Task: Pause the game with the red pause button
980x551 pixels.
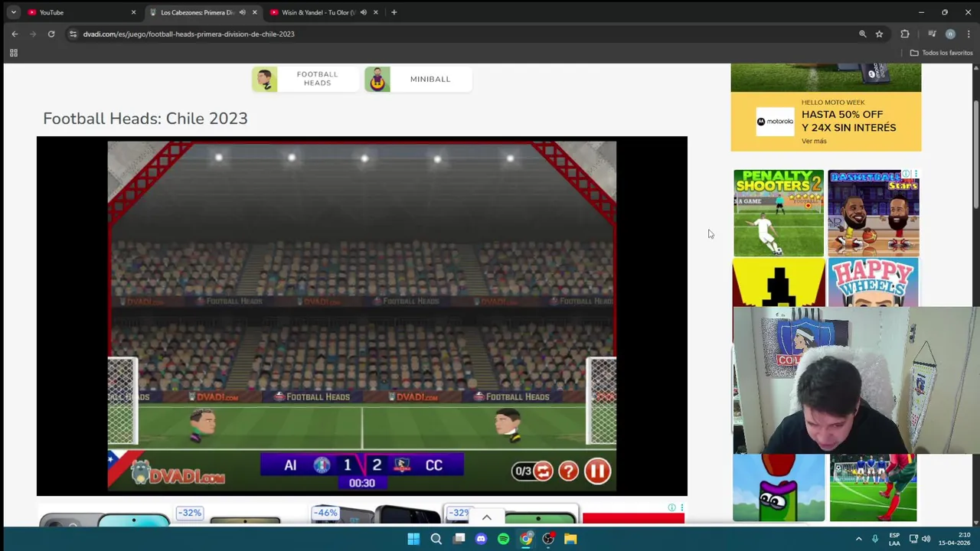Action: pos(597,471)
